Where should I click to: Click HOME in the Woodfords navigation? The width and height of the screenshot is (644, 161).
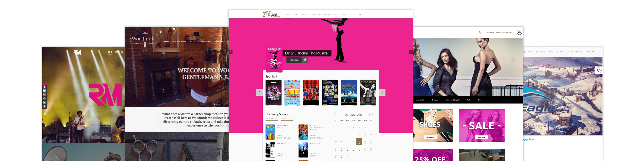tap(167, 41)
